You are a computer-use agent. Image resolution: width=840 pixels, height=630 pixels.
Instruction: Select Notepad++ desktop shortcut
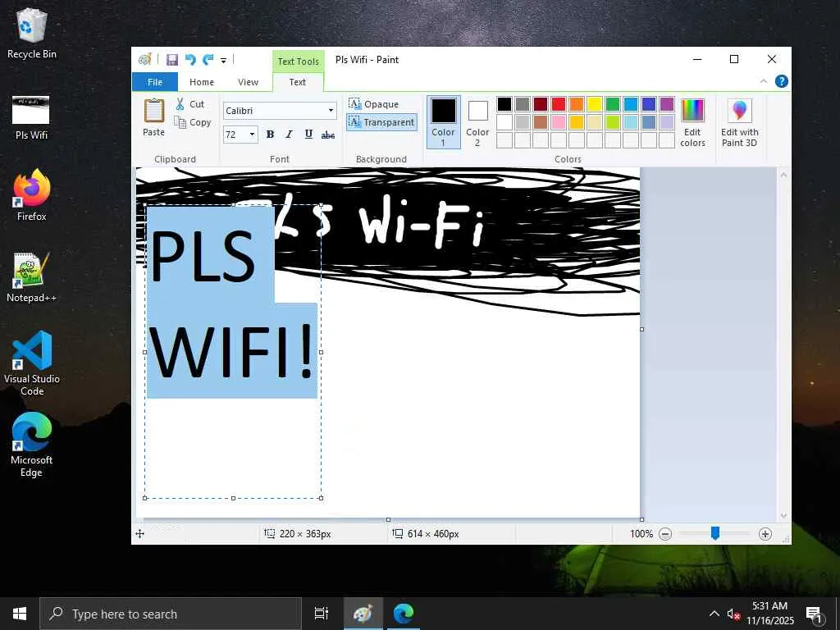click(x=32, y=277)
